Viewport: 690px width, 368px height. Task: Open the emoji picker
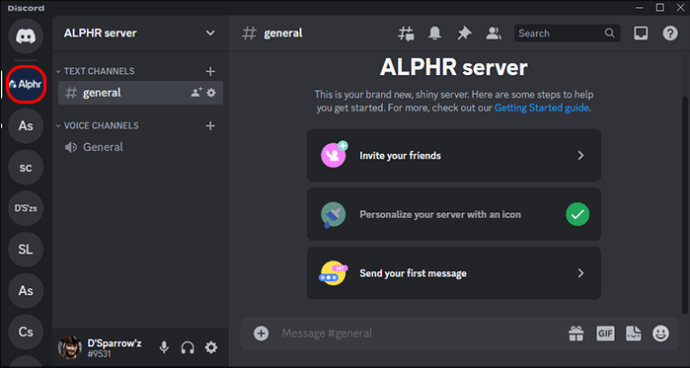(661, 333)
